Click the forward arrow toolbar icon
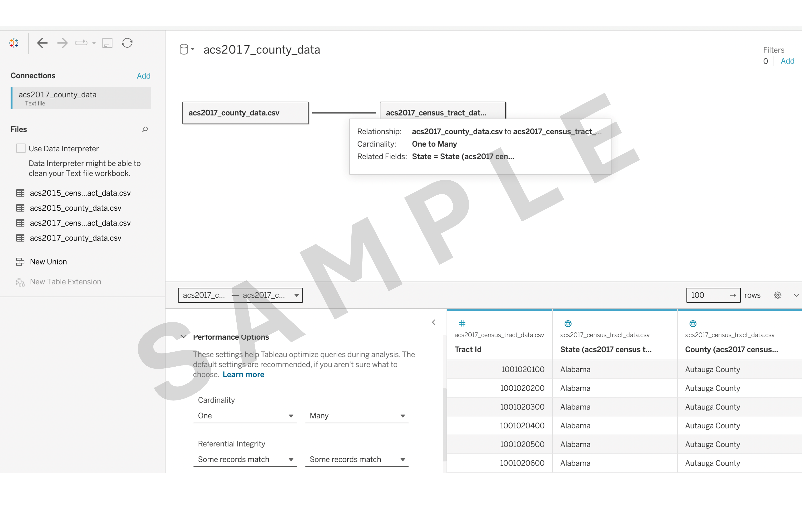 pos(63,43)
